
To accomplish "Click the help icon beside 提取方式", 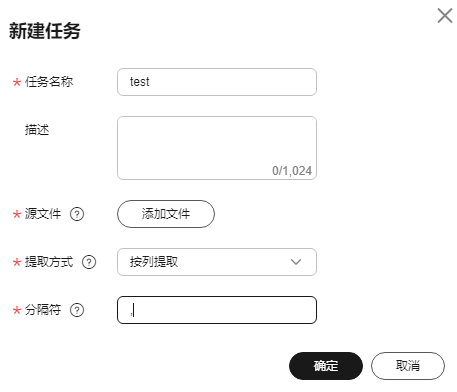I will (x=89, y=262).
